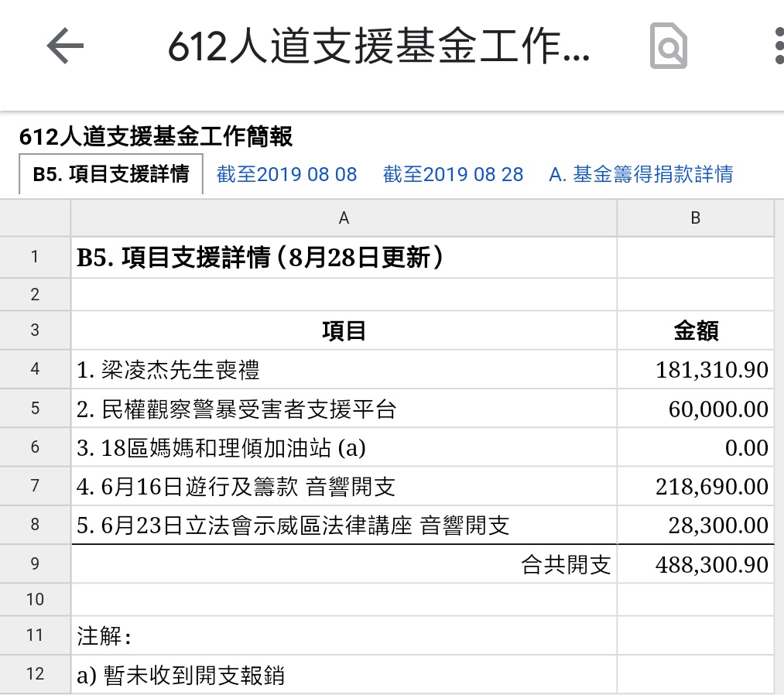Click the cell 4. 6月16日遊行及籌款 音響開支
The image size is (784, 695).
click(x=344, y=485)
